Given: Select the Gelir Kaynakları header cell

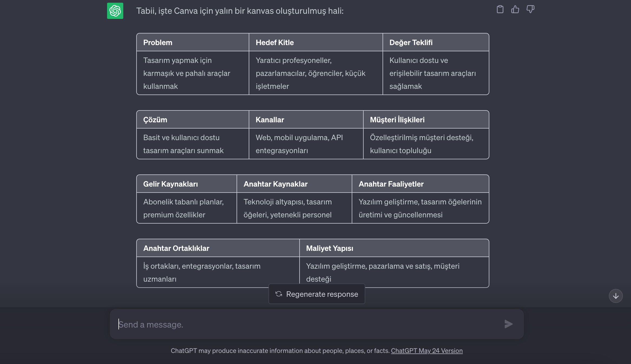Looking at the screenshot, I should pyautogui.click(x=171, y=184).
